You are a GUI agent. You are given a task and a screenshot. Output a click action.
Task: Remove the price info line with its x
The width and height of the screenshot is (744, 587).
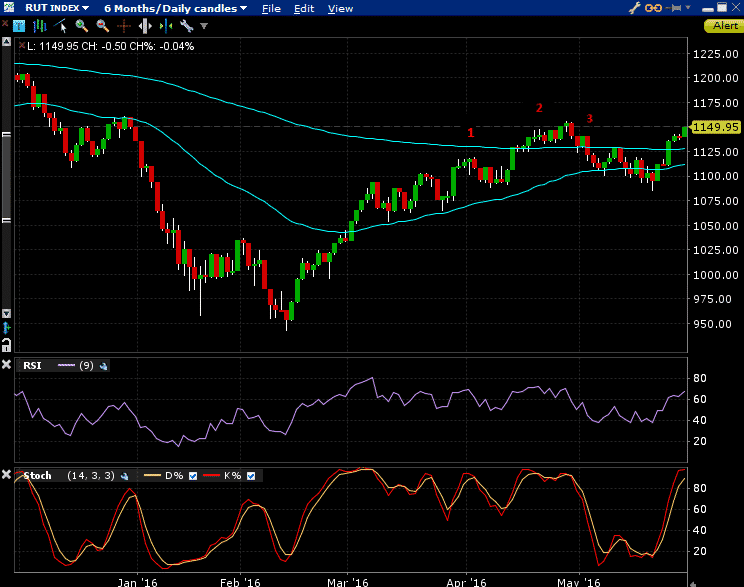(x=22, y=46)
